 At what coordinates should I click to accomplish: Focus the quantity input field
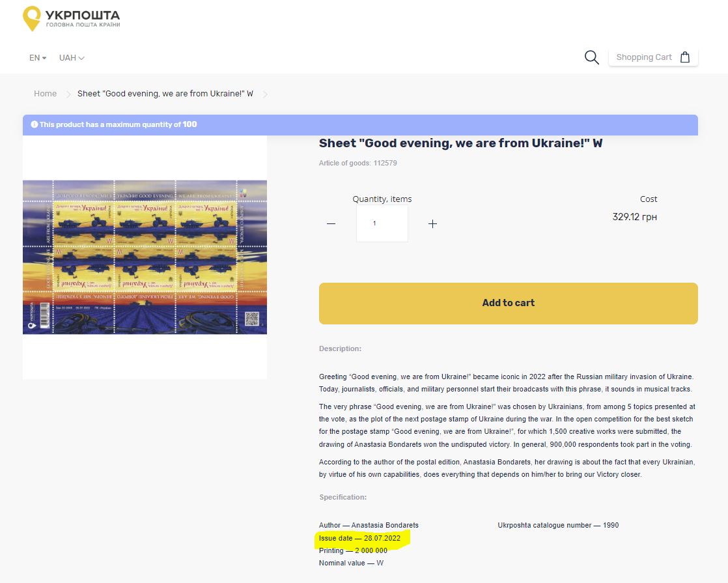pos(382,223)
